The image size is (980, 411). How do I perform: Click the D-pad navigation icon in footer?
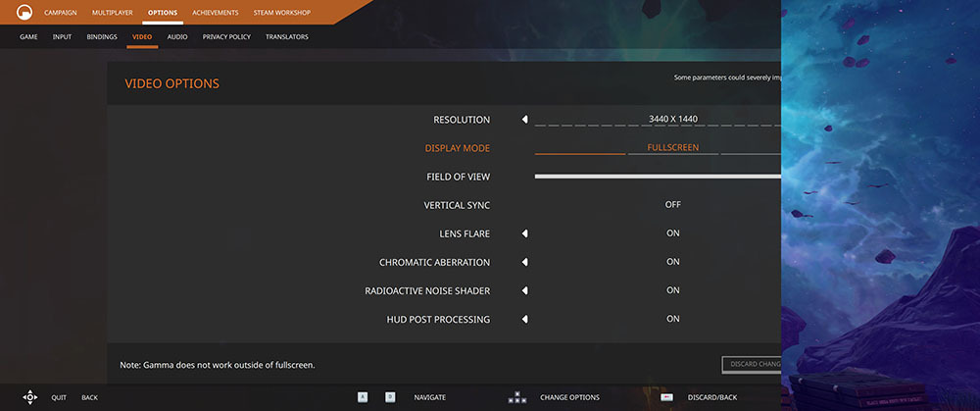coord(30,397)
